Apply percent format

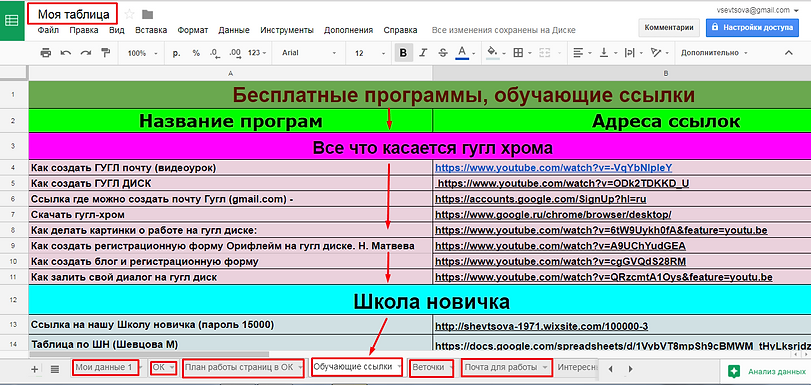pyautogui.click(x=196, y=53)
